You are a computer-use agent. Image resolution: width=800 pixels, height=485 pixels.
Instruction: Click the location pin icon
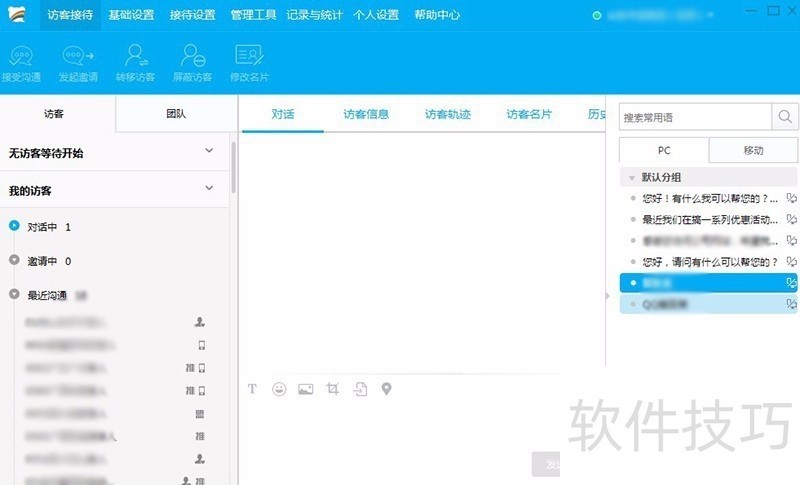386,389
